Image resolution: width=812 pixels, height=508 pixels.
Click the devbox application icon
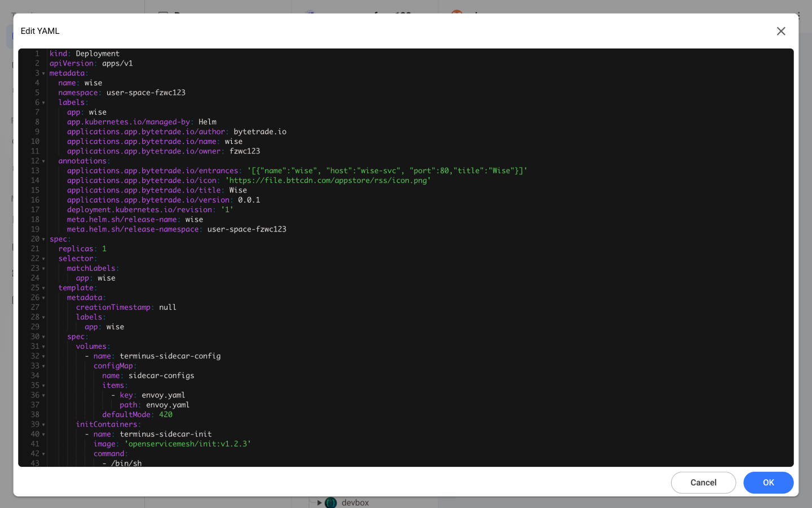330,502
